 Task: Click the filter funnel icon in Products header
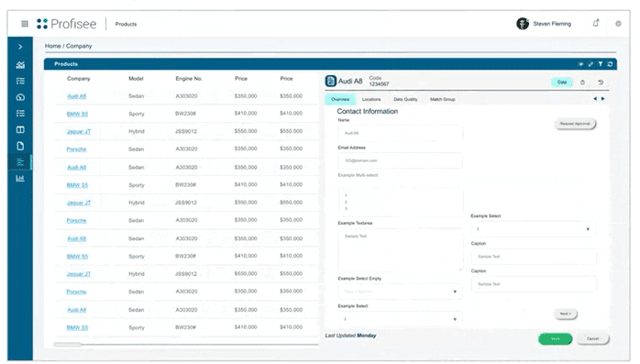[x=600, y=64]
